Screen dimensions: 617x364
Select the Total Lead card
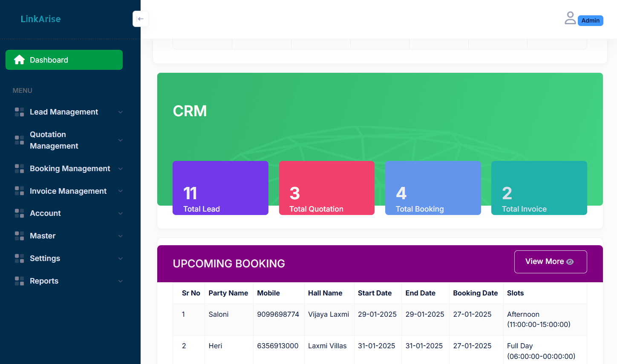click(220, 188)
